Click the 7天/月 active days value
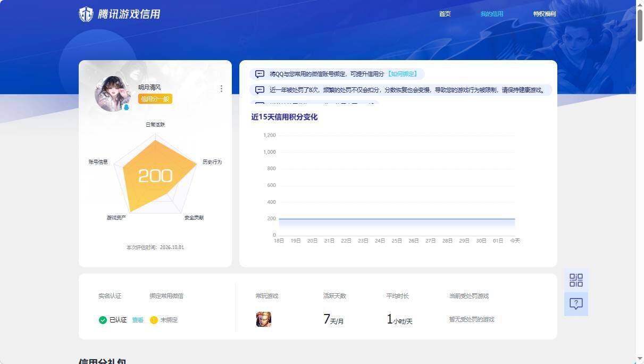 point(333,319)
